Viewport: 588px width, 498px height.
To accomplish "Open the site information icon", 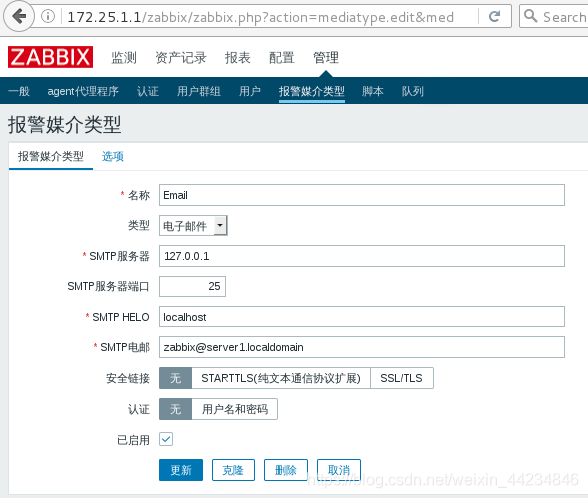I will click(x=48, y=16).
